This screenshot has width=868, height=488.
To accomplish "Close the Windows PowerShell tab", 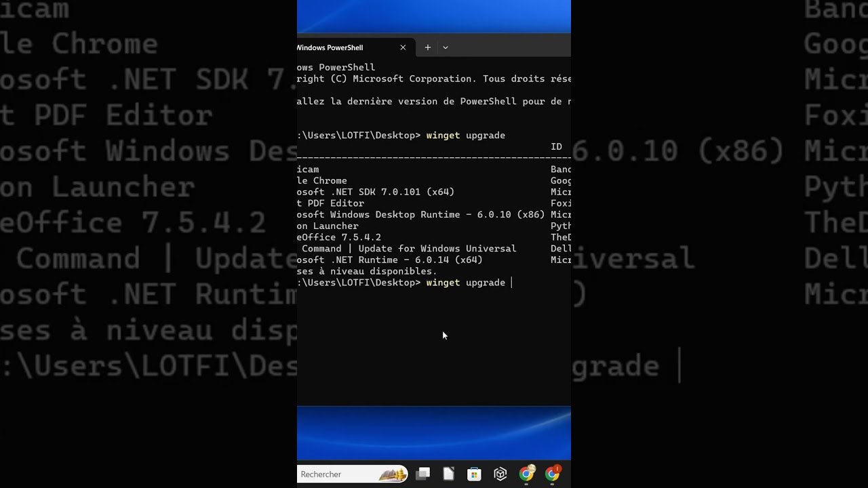I will click(x=403, y=47).
